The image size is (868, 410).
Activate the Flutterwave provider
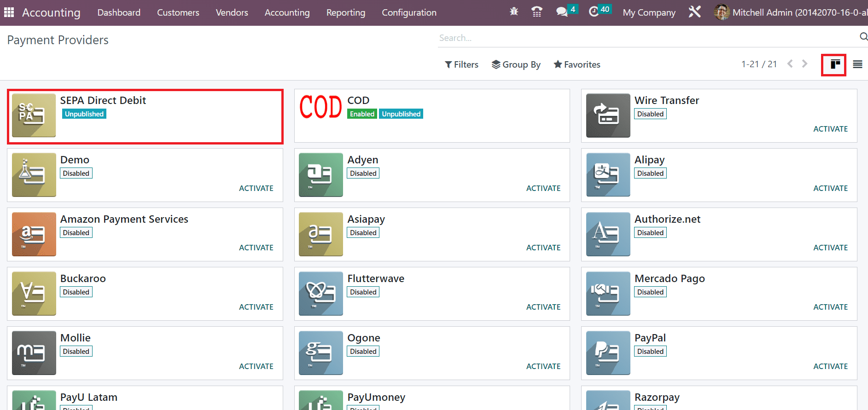click(543, 307)
